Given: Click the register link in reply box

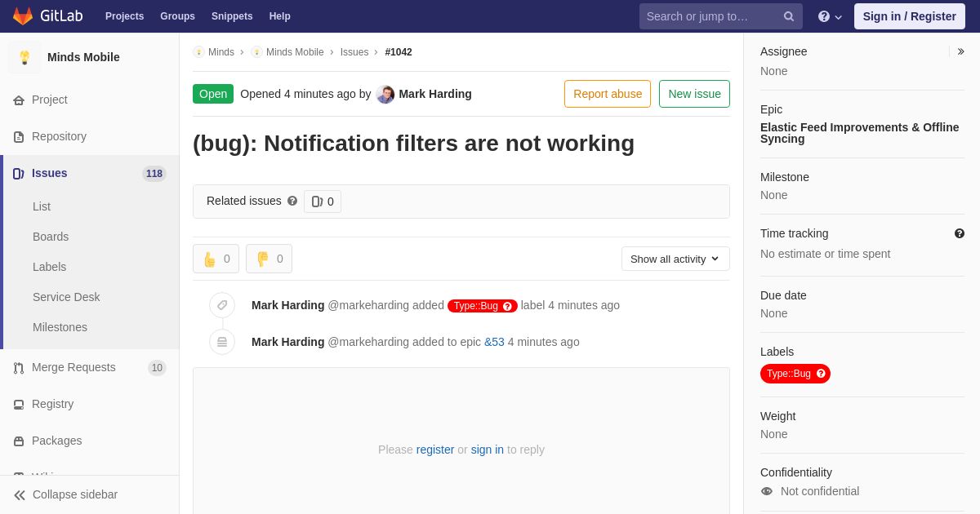Looking at the screenshot, I should click(x=435, y=450).
